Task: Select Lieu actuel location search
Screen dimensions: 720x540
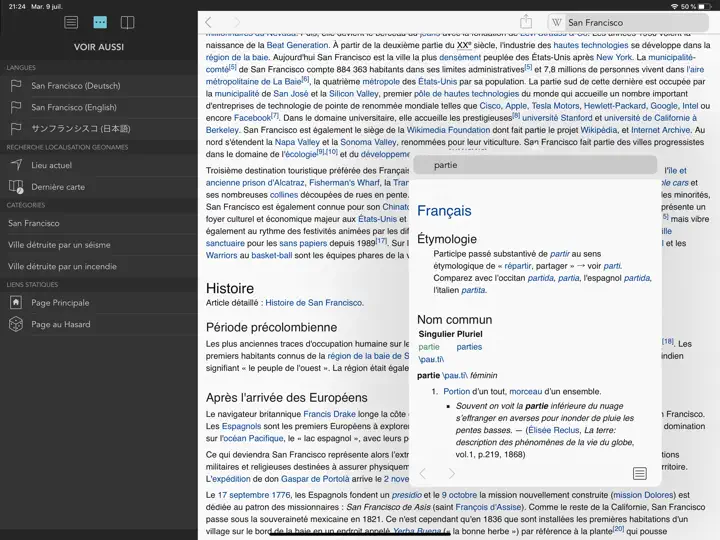Action: (99, 165)
